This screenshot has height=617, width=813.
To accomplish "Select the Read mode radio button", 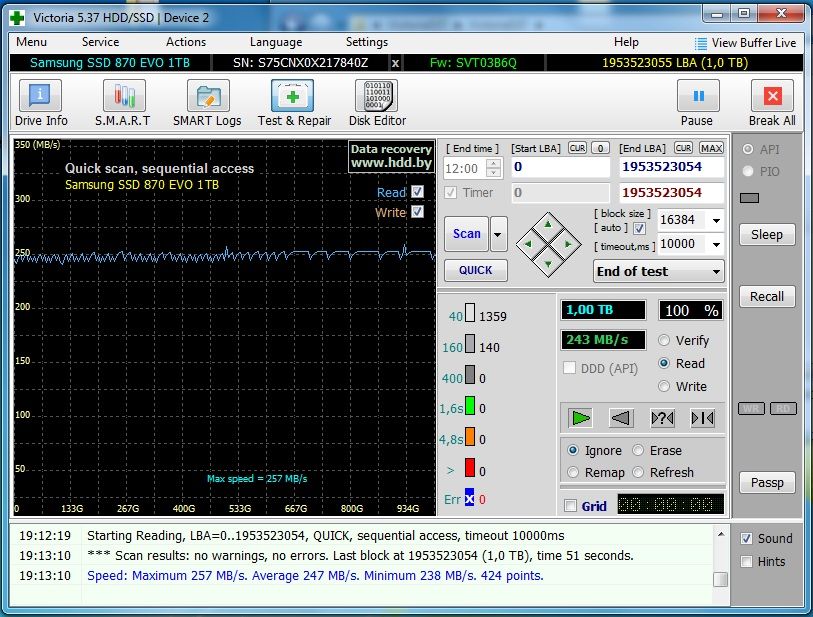I will point(664,363).
